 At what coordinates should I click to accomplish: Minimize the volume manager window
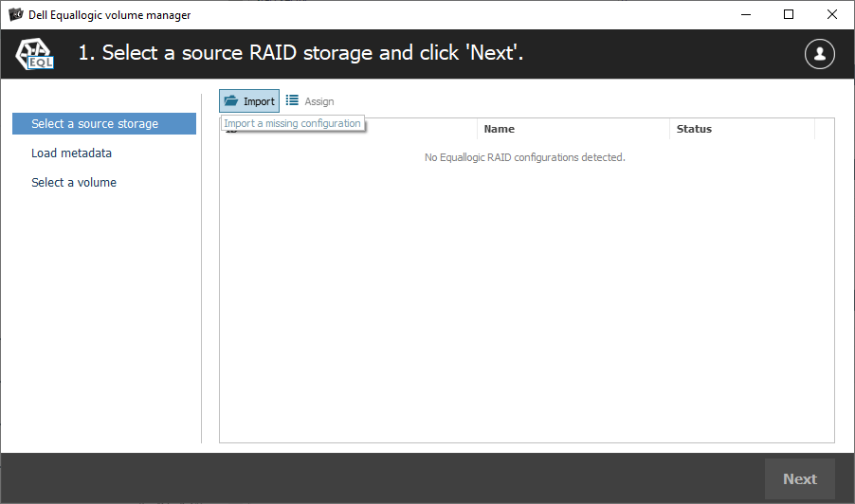(x=746, y=15)
